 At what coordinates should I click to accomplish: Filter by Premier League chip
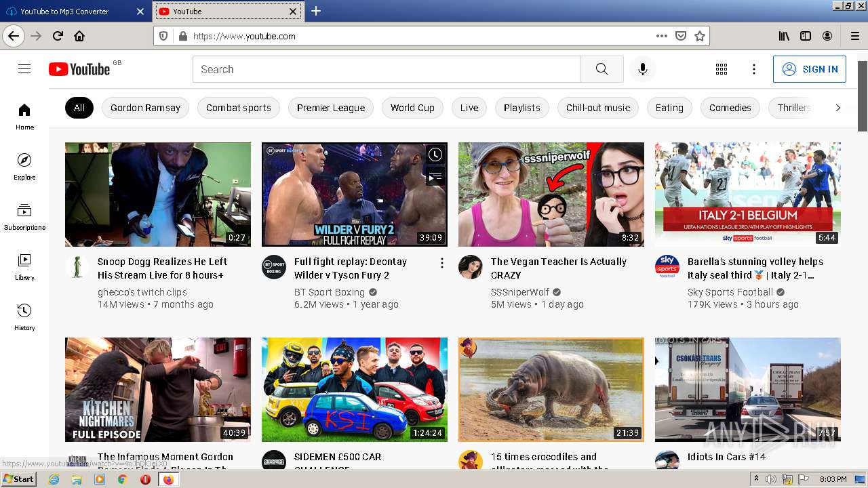click(331, 108)
